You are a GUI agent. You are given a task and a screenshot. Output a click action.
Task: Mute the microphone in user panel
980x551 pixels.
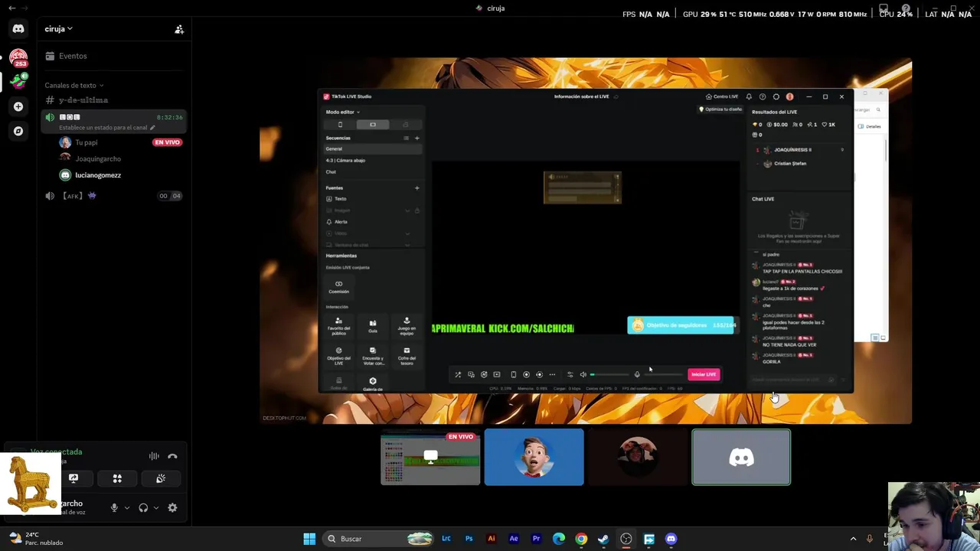tap(114, 507)
